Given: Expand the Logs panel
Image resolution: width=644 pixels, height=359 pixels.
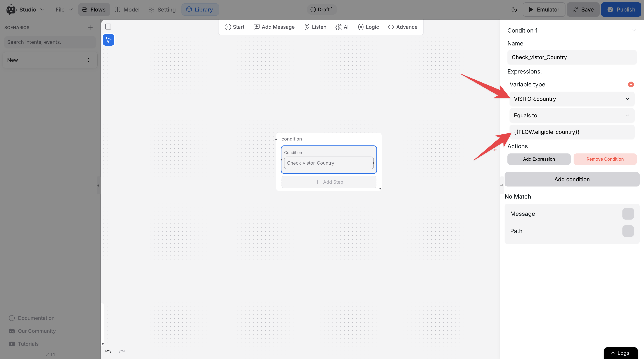Looking at the screenshot, I should [x=621, y=353].
